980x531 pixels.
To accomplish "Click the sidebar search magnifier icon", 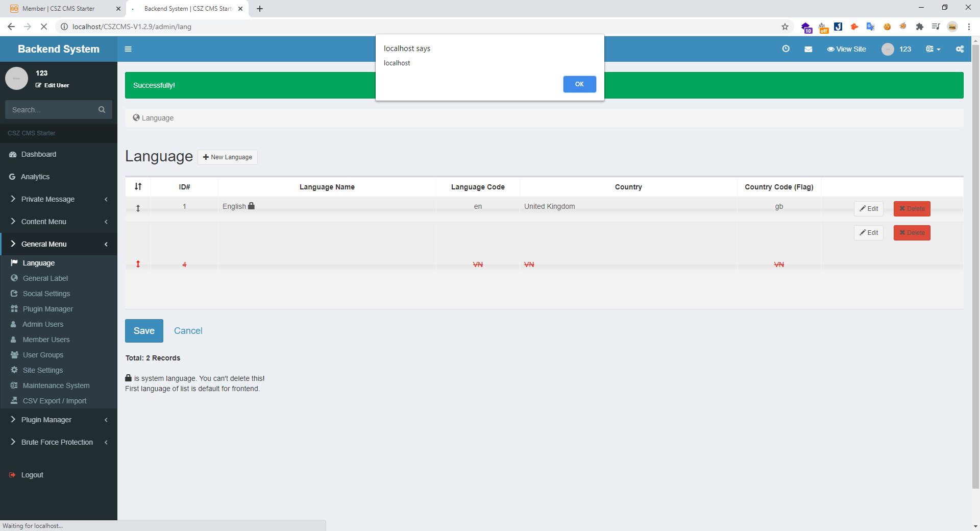I will pos(102,110).
